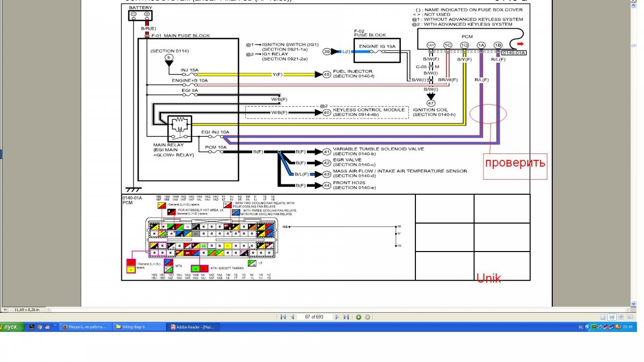Click the Unik text on the diagram

coord(488,277)
